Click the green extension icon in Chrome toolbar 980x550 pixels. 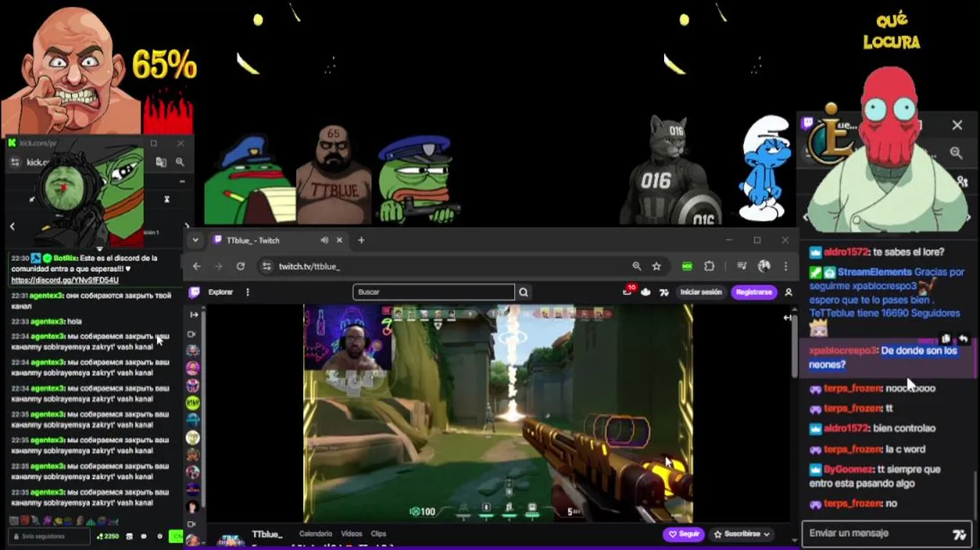(x=687, y=266)
